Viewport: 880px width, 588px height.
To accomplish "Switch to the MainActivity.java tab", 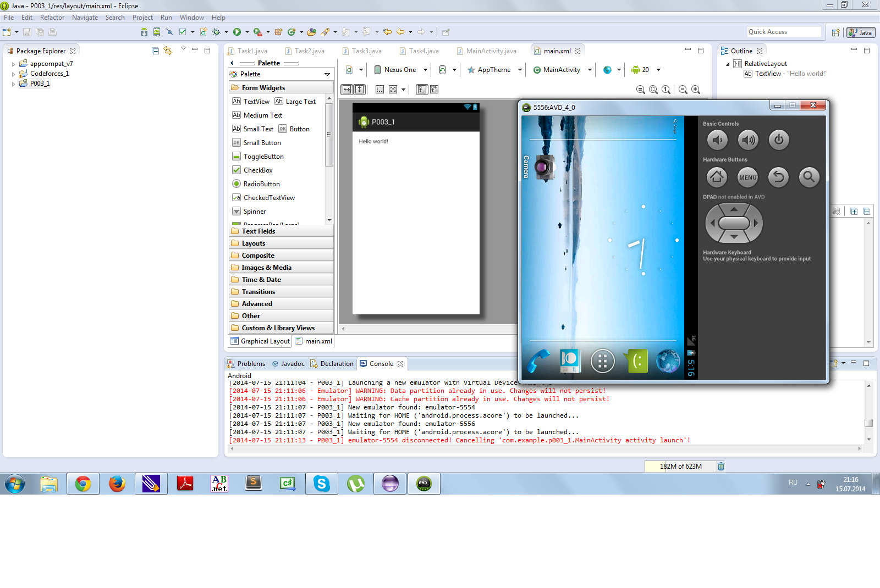I will tap(486, 51).
